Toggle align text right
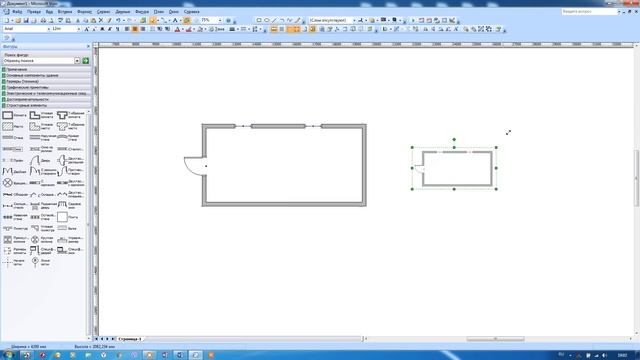The image size is (640, 360). click(143, 29)
